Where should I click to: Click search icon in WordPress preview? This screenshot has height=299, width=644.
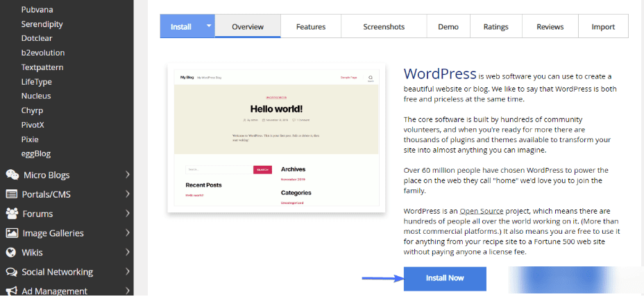(x=371, y=77)
